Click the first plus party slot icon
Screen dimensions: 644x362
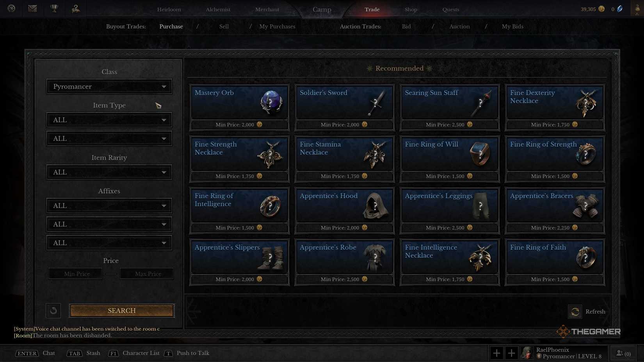coord(496,353)
